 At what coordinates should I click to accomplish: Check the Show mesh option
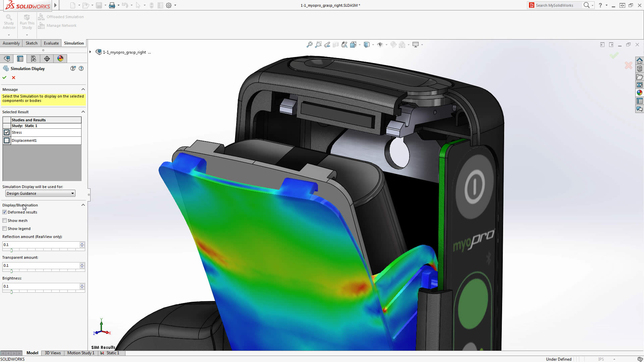point(4,220)
